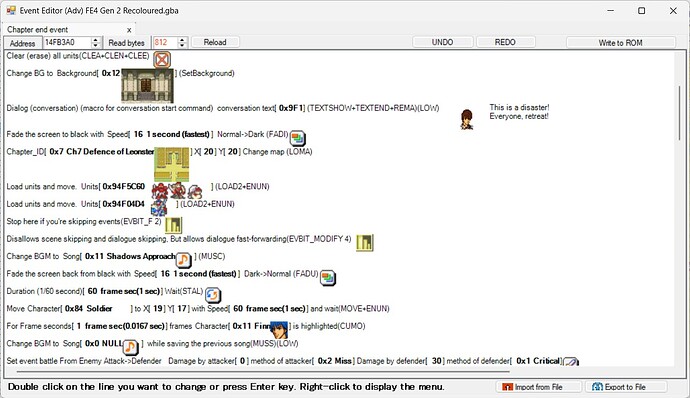Viewport: 690px width, 398px height.
Task: Select the Chapter_ID 0x7 Change map line
Action: coord(159,151)
